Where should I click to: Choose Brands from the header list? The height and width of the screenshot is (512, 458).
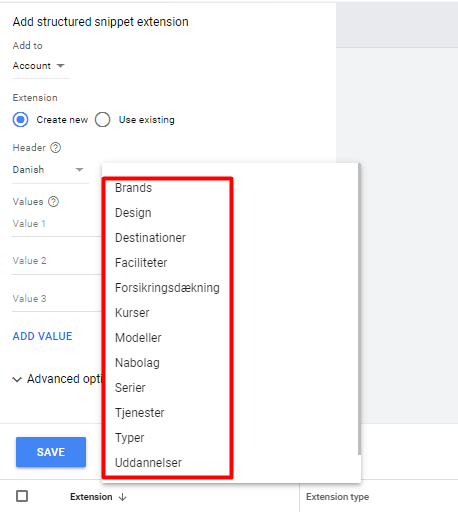click(x=133, y=188)
